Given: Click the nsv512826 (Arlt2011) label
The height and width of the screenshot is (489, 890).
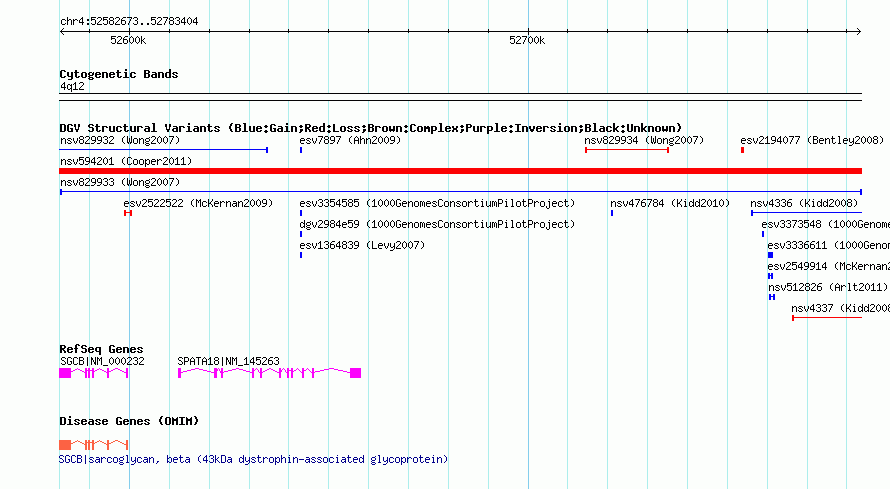Looking at the screenshot, I should (x=828, y=287).
